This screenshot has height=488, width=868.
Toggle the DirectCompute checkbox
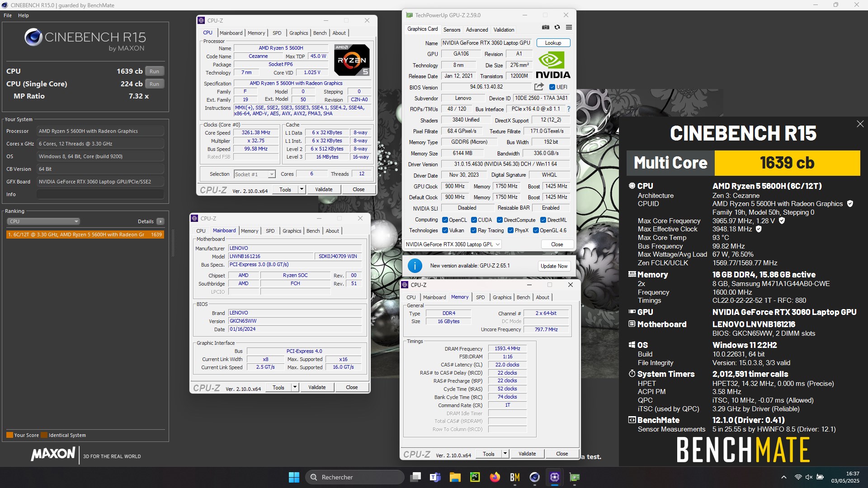[500, 220]
